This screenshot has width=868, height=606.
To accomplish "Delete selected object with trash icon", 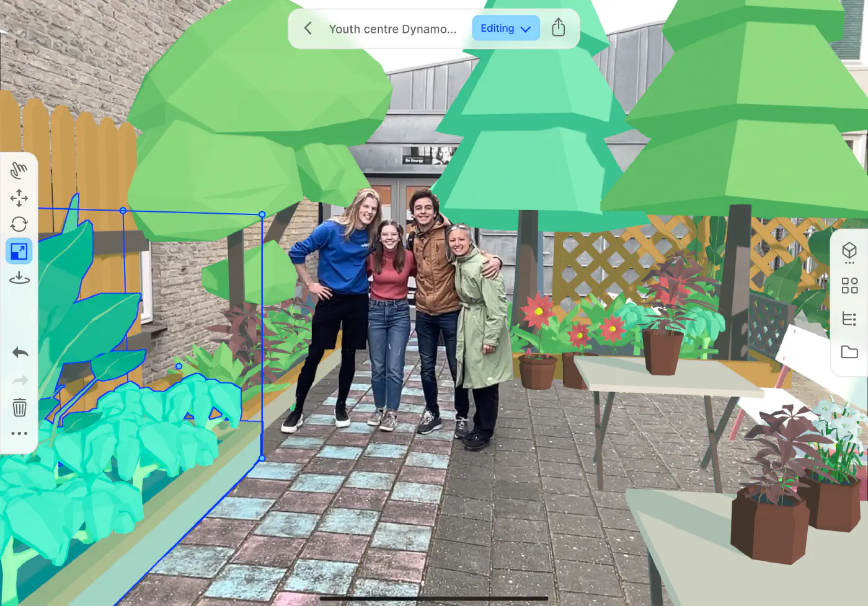I will [x=20, y=407].
